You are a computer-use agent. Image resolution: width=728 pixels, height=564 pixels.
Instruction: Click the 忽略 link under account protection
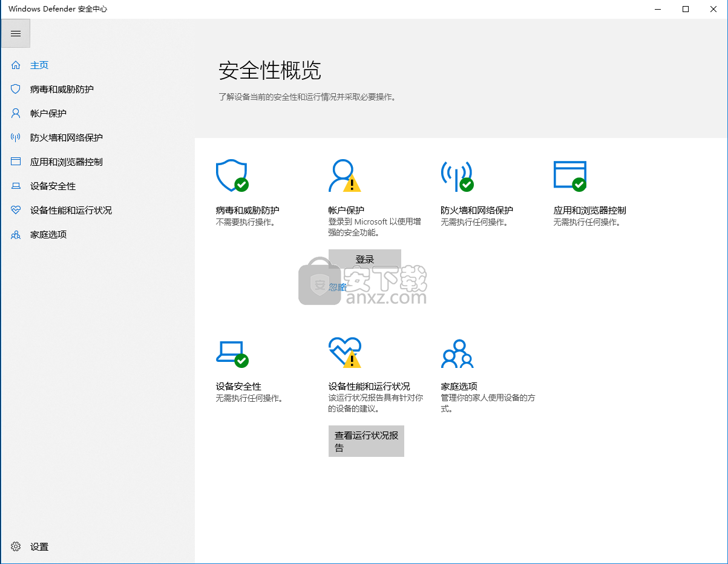point(338,287)
